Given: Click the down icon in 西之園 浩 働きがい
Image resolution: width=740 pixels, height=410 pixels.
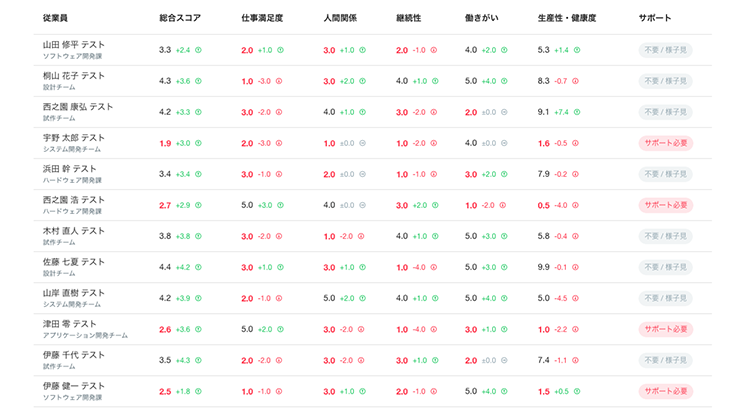Looking at the screenshot, I should [503, 205].
